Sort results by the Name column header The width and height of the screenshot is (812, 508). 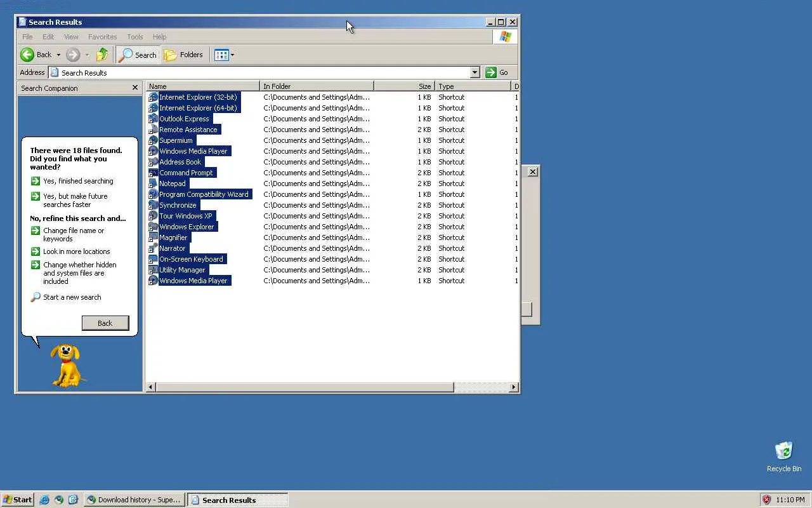tap(203, 86)
